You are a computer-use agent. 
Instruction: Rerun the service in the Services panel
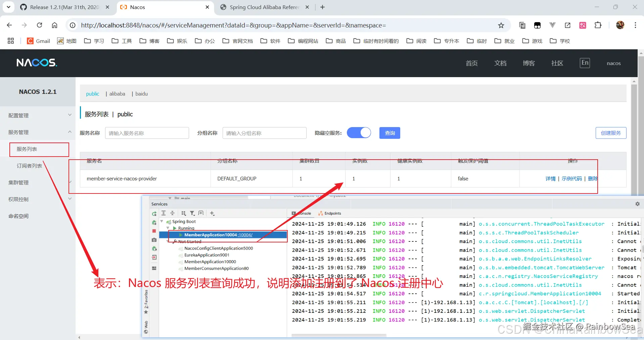coord(154,214)
